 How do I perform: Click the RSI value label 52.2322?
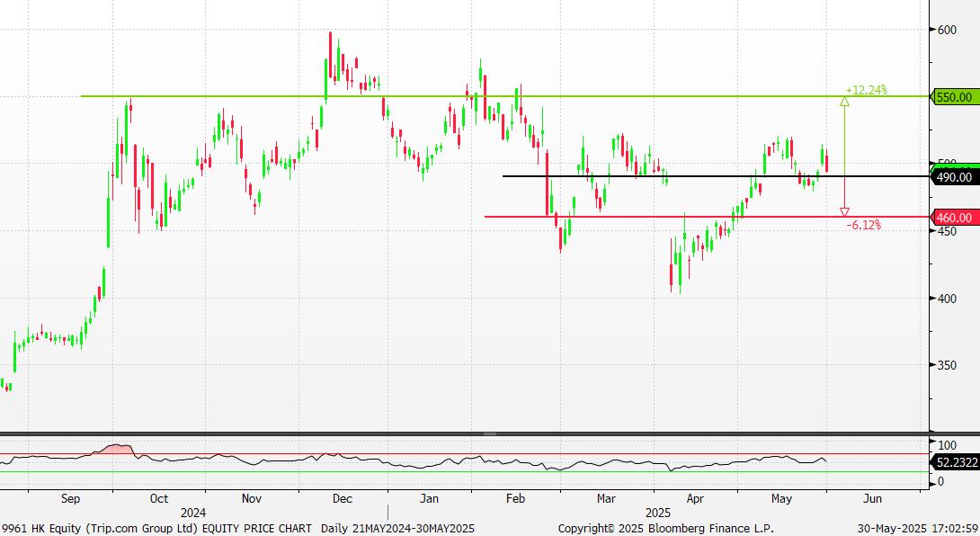pos(957,462)
